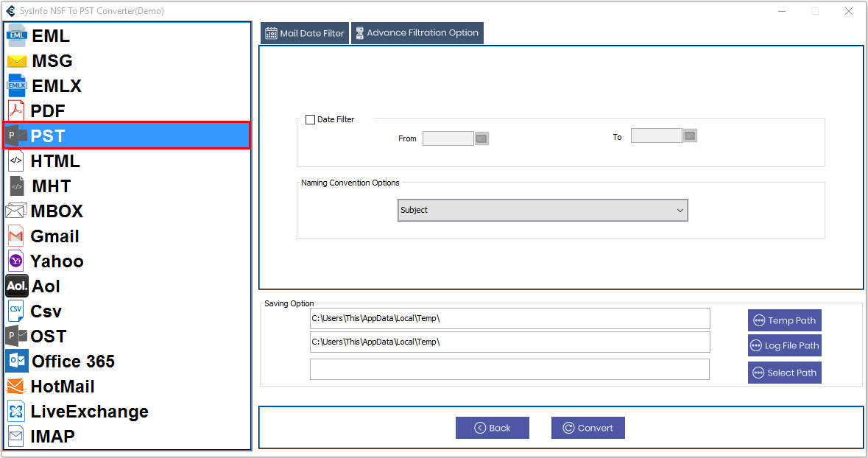Viewport: 868px width, 458px height.
Task: Enable the Date Filter checkbox
Action: [x=311, y=119]
